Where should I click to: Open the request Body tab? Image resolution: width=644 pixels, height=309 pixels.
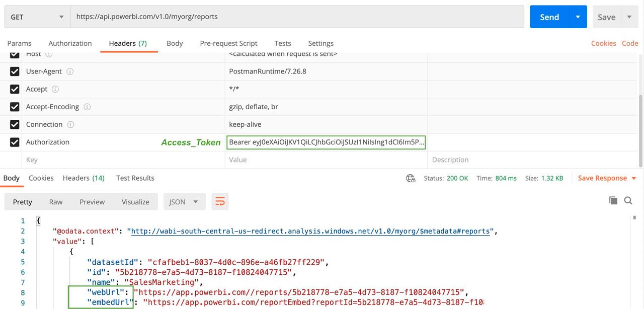coord(175,43)
